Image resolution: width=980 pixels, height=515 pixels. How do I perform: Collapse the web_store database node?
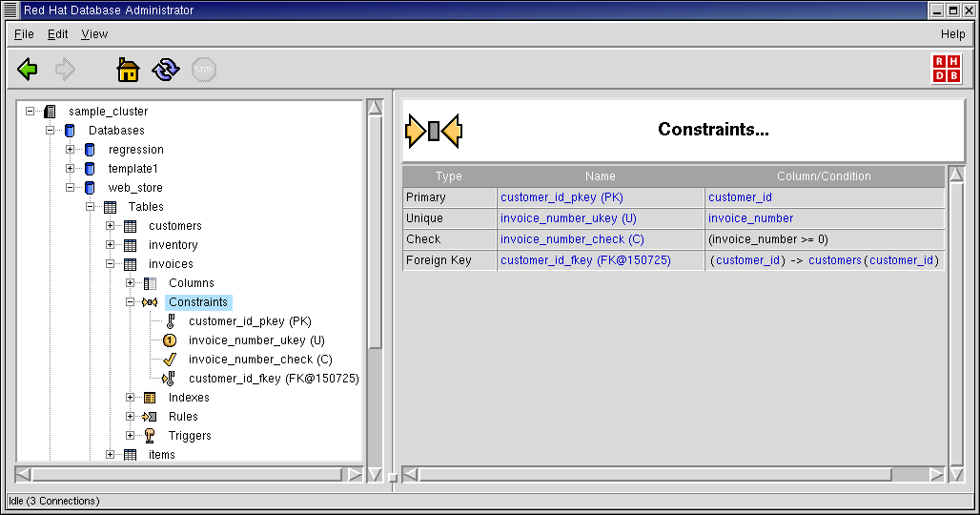[70, 188]
